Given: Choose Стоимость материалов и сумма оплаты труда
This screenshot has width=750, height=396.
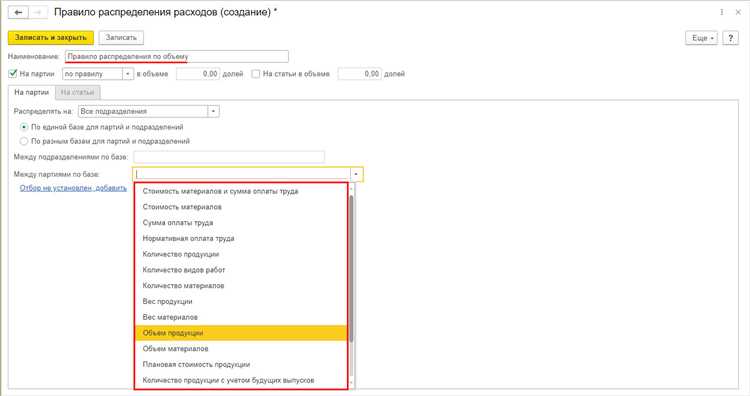Looking at the screenshot, I should (241, 191).
